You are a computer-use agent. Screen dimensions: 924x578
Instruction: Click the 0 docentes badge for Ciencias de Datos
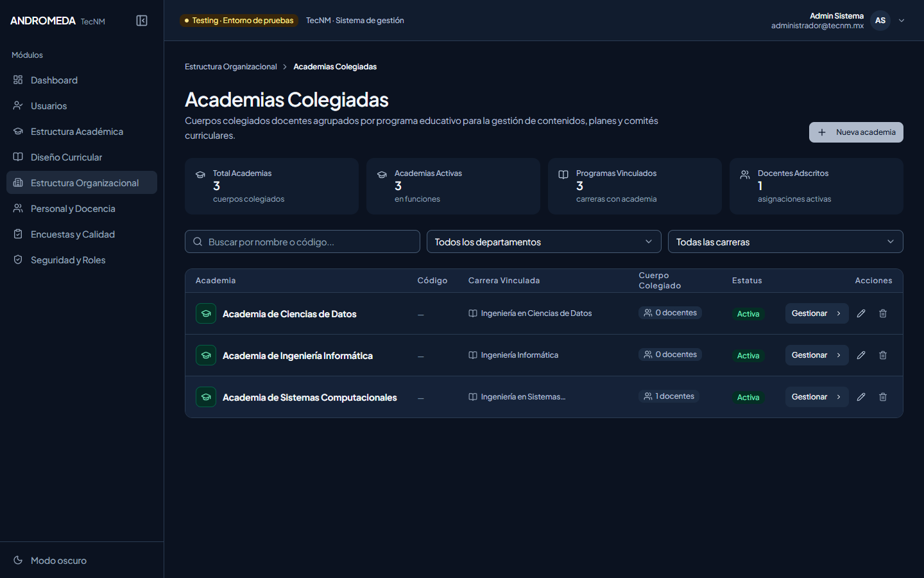point(670,313)
